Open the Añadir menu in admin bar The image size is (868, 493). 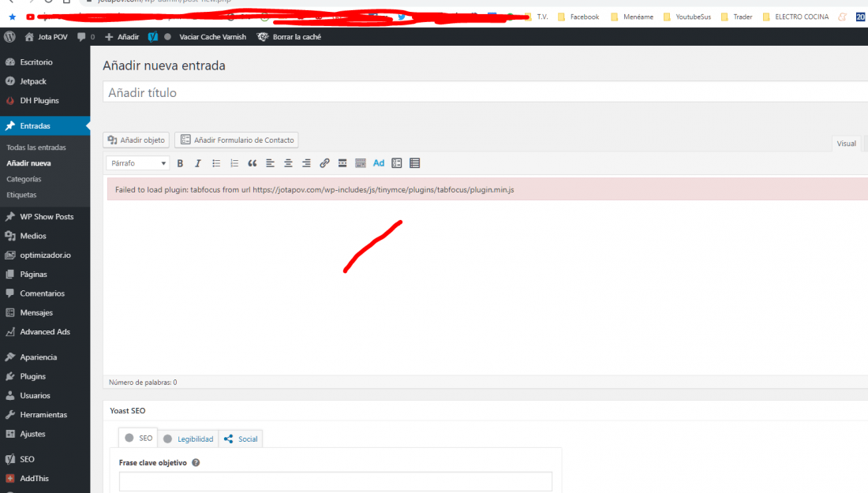[122, 37]
